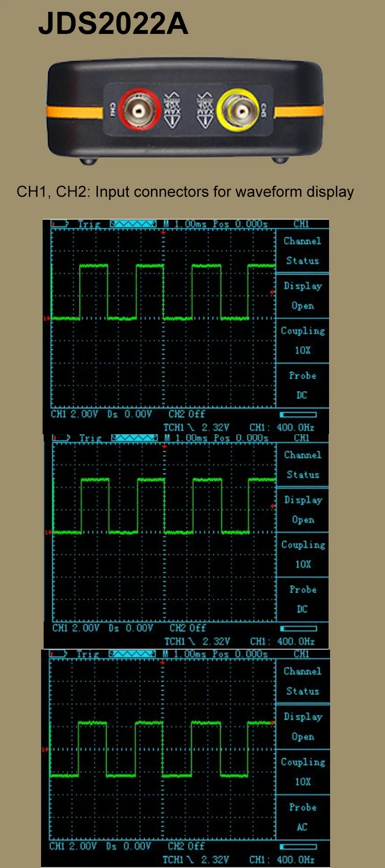The height and width of the screenshot is (868, 385).
Task: Click the Trig status in the first screen
Action: (x=89, y=224)
